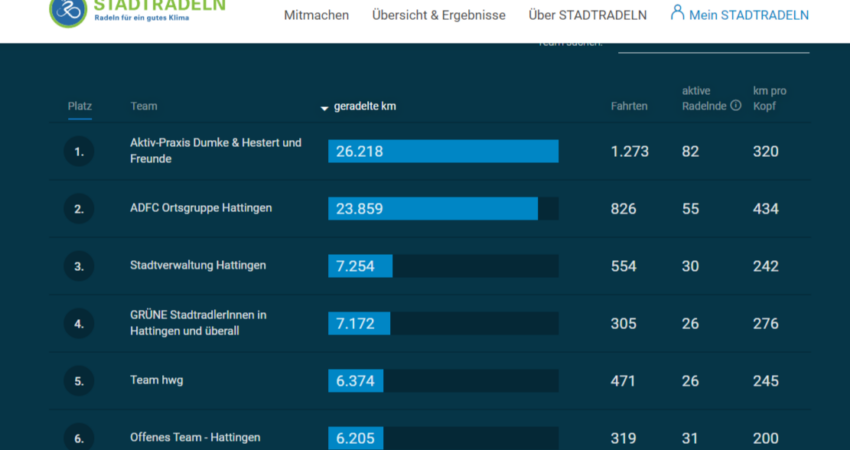The height and width of the screenshot is (450, 850).
Task: Click Fahrten value 1.273
Action: (629, 151)
